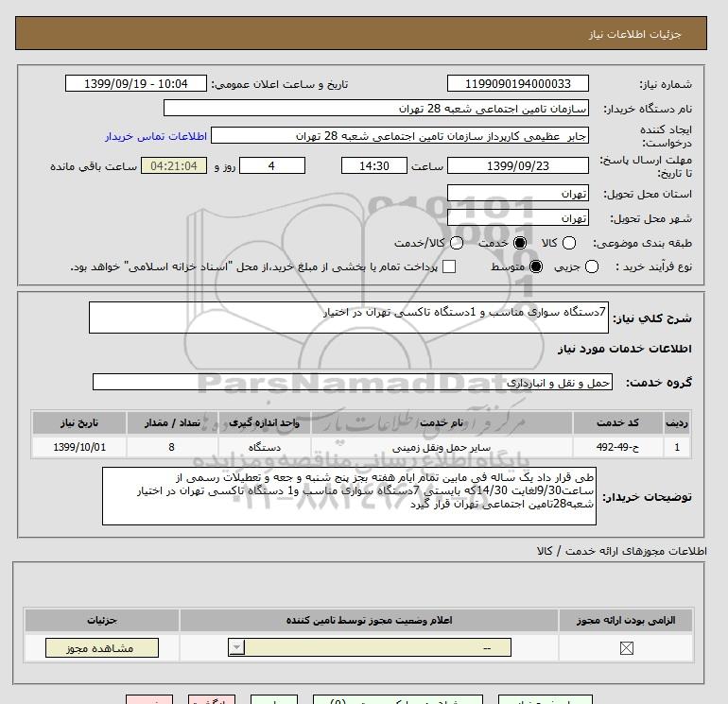
Task: Click the remaining time field 04:21:04
Action: coord(174,165)
